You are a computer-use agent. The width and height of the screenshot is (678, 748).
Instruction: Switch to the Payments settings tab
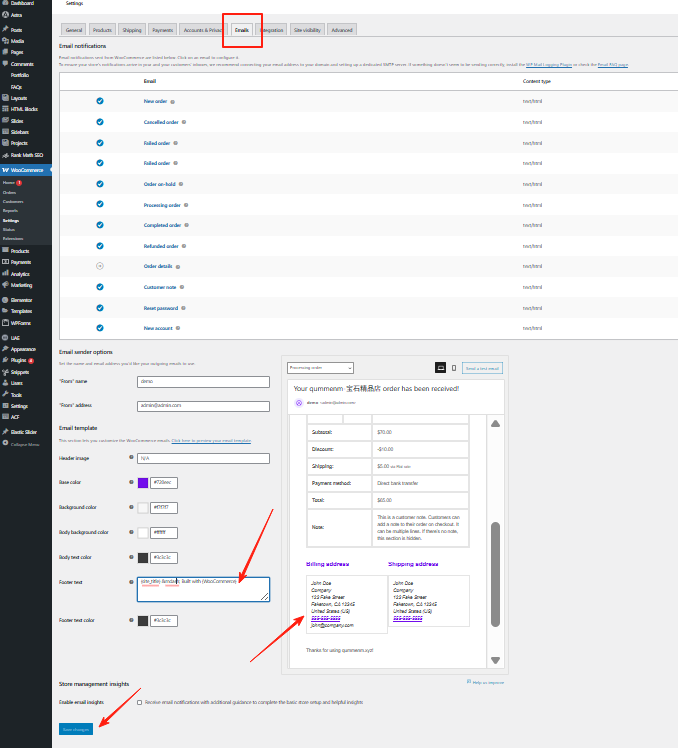[162, 30]
